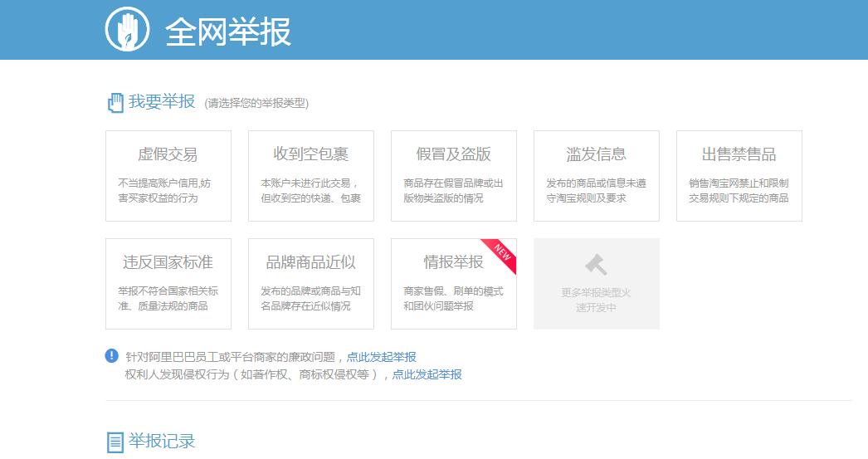
Task: Click the 举报记录 section heading
Action: [162, 442]
